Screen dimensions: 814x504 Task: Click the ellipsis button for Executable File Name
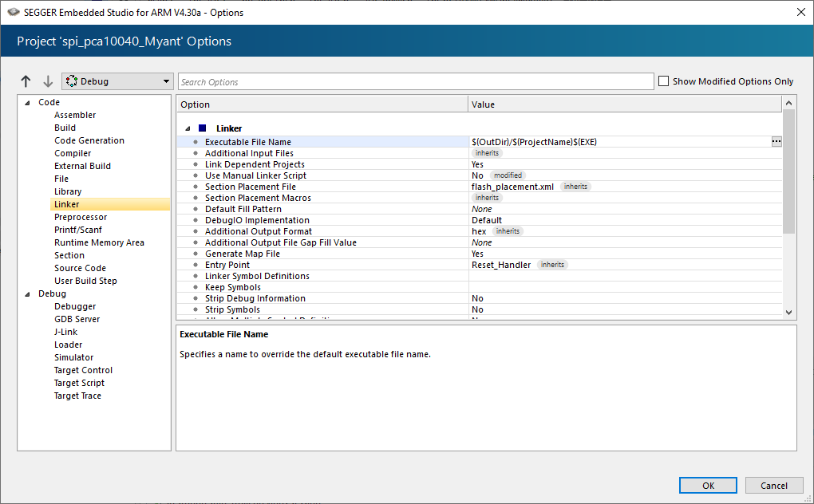(x=776, y=142)
